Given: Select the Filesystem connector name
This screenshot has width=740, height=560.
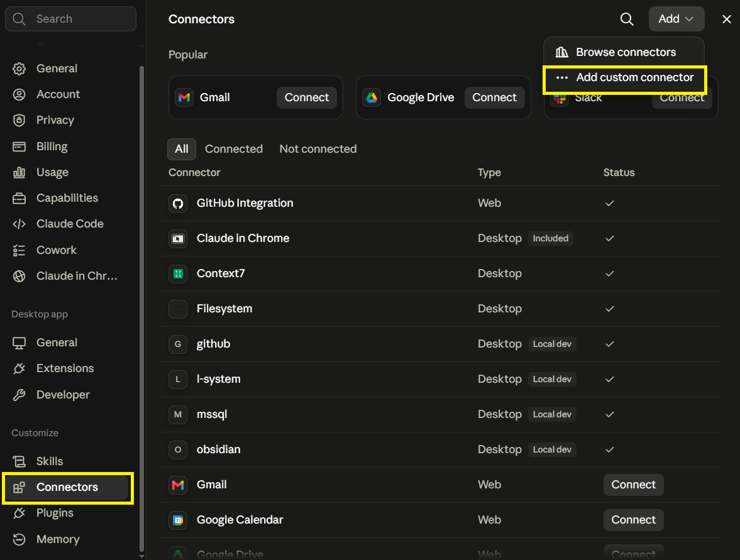Looking at the screenshot, I should coord(224,309).
